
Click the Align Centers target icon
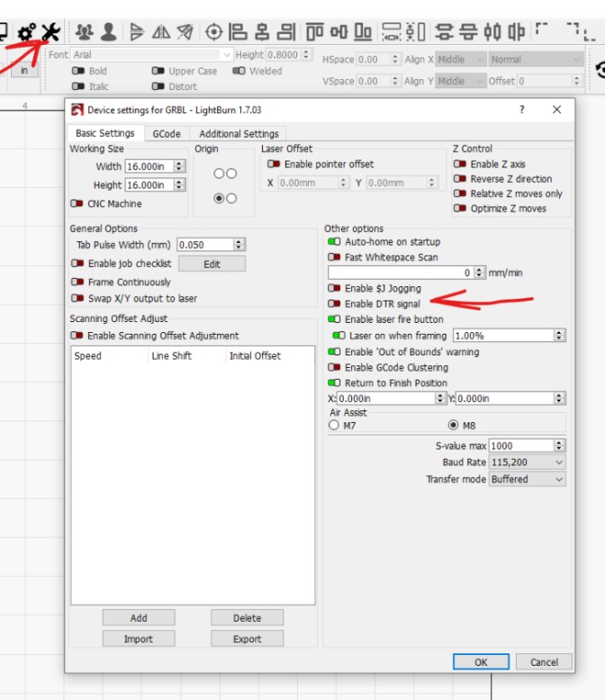click(x=213, y=32)
